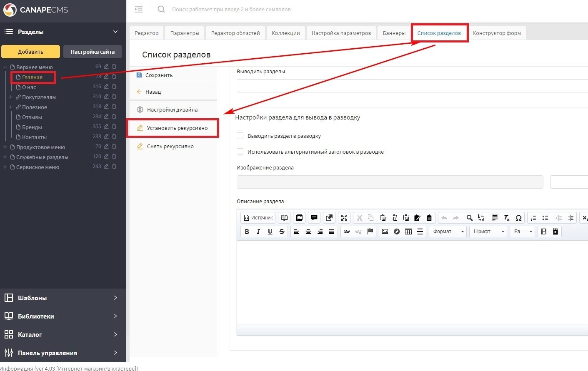
Task: Click the delete icon next to Контакты
Action: [x=114, y=137]
